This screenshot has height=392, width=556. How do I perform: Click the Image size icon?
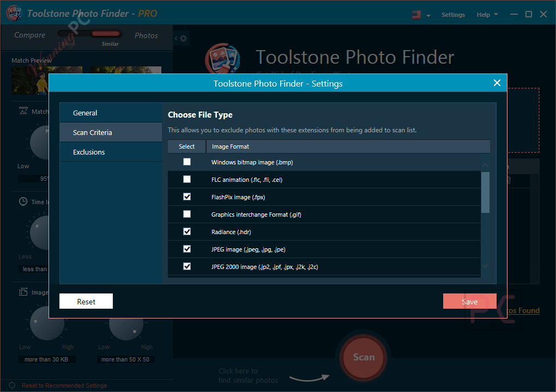coord(23,292)
